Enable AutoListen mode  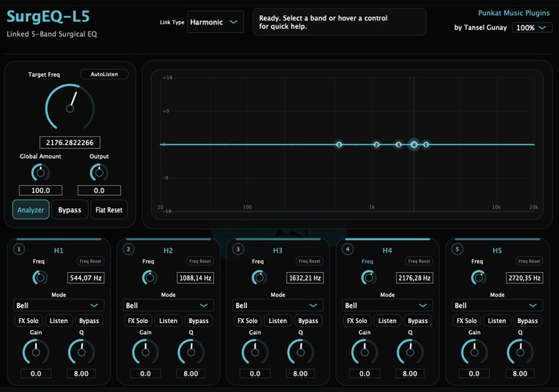click(x=104, y=74)
